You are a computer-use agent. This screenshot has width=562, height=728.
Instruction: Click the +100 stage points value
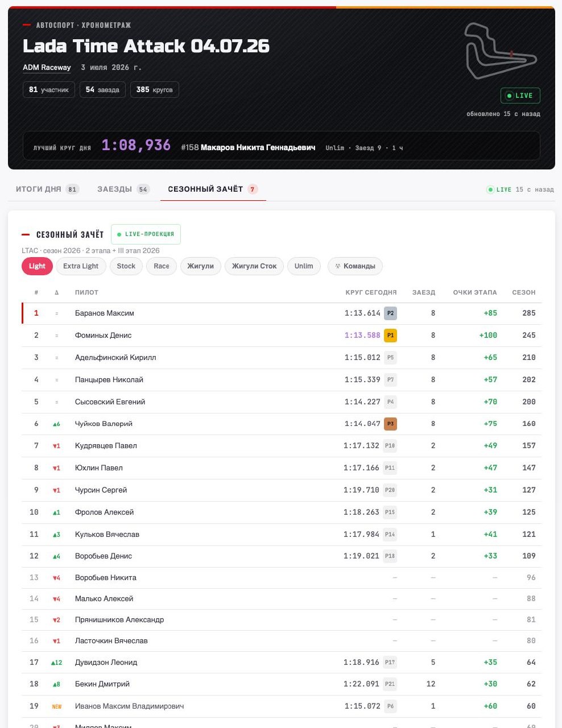(488, 336)
